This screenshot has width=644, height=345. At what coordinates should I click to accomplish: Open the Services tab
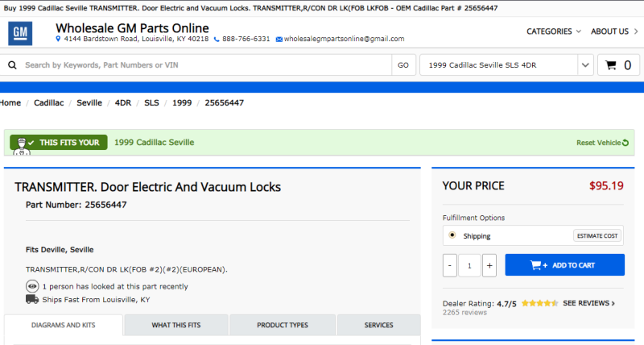coord(378,326)
